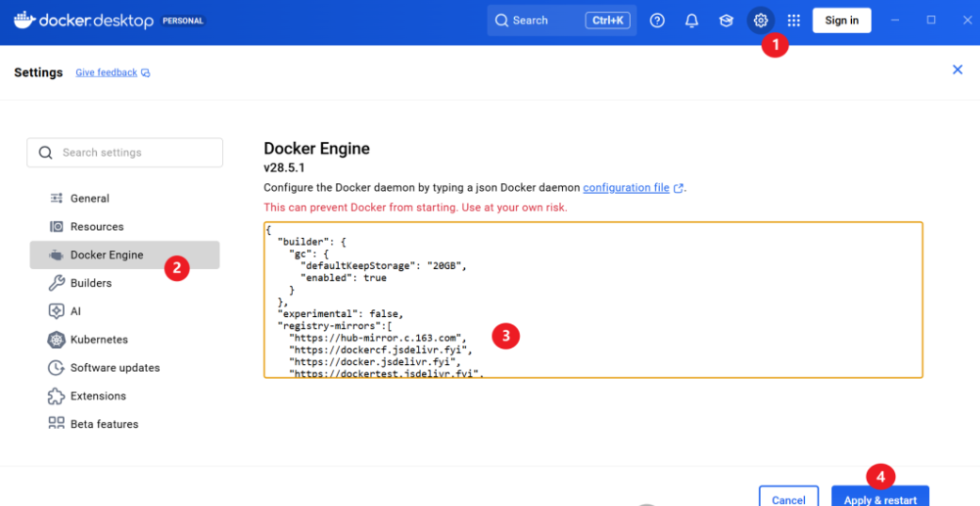Click the Cancel button
Viewport: 980px width, 506px height.
tap(789, 496)
